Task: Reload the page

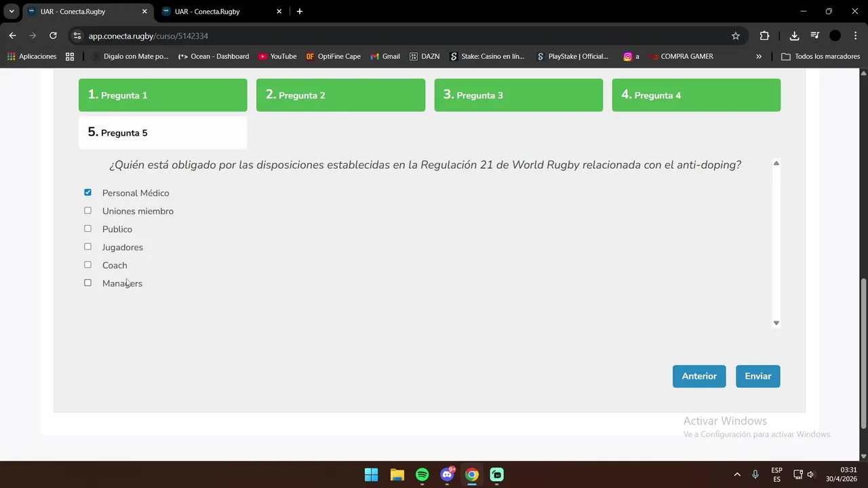Action: coord(53,36)
